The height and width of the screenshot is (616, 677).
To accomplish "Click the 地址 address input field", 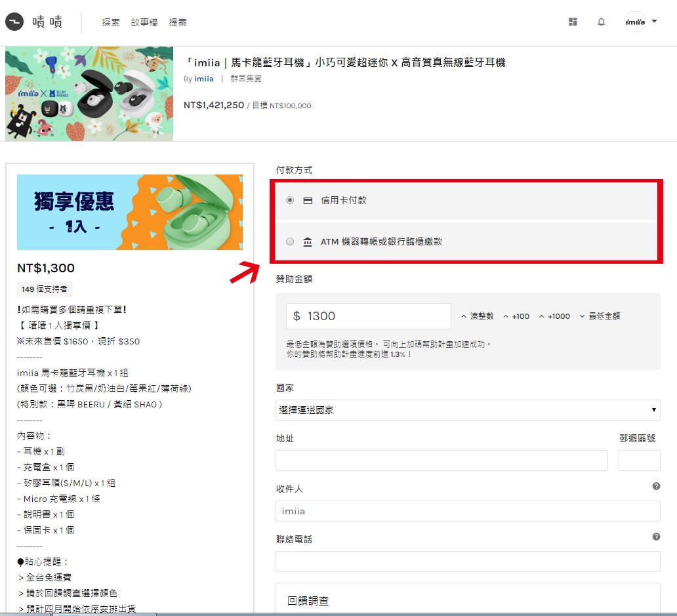I will click(441, 461).
